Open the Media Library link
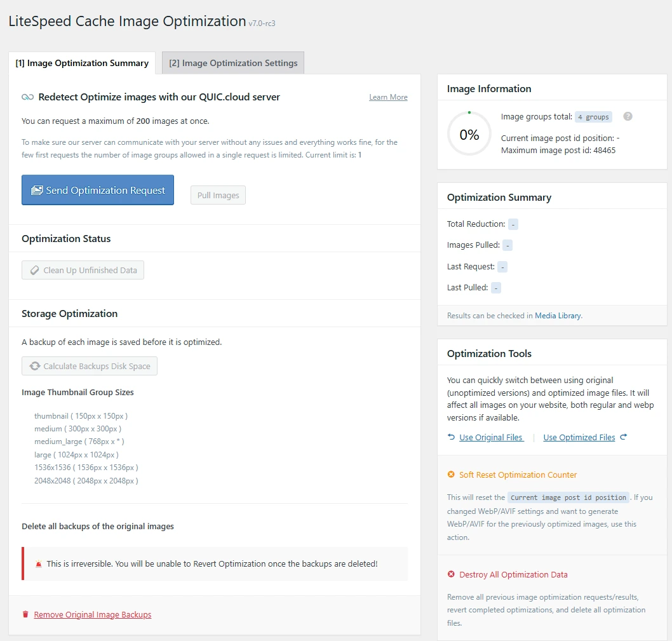 pyautogui.click(x=558, y=316)
